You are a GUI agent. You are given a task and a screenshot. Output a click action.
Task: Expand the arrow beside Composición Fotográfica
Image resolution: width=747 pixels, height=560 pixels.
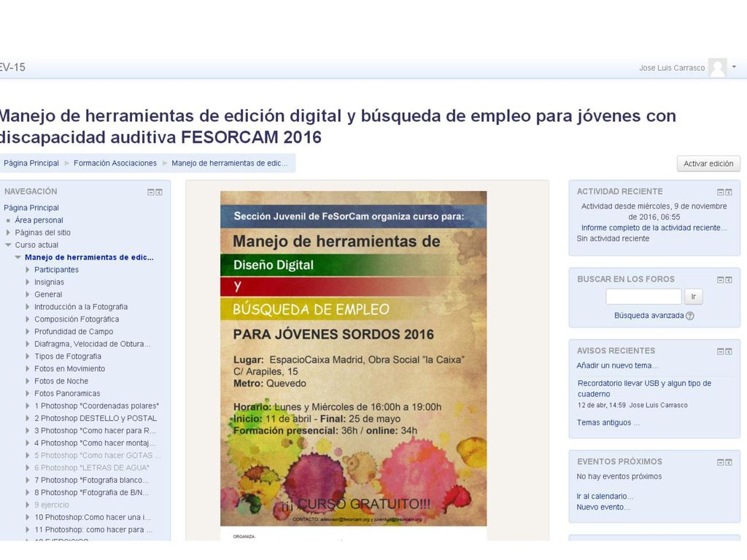[28, 319]
